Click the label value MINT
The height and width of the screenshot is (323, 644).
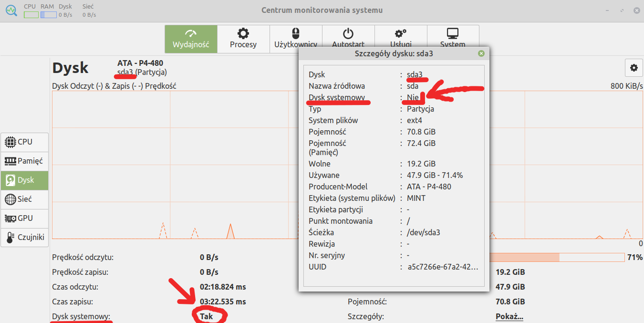click(x=416, y=198)
